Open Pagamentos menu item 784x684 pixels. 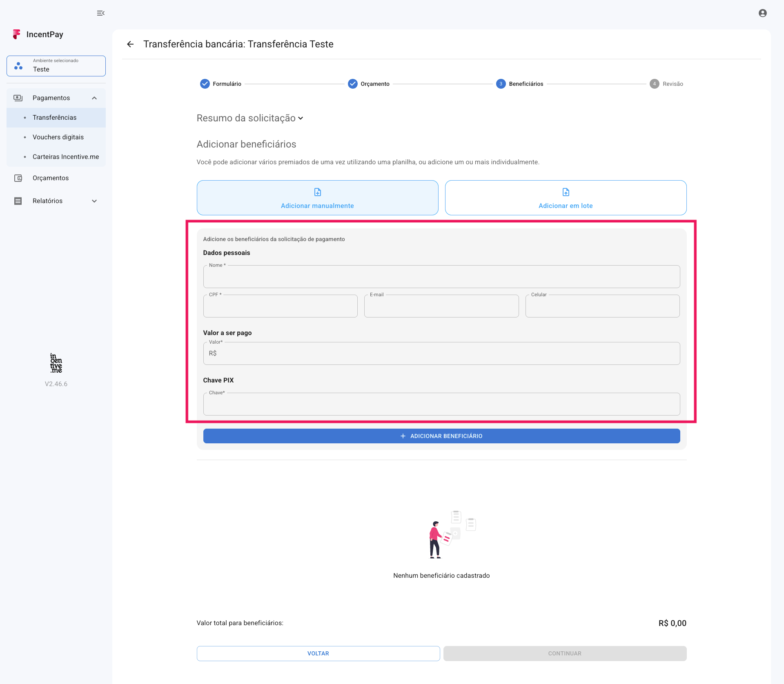56,98
